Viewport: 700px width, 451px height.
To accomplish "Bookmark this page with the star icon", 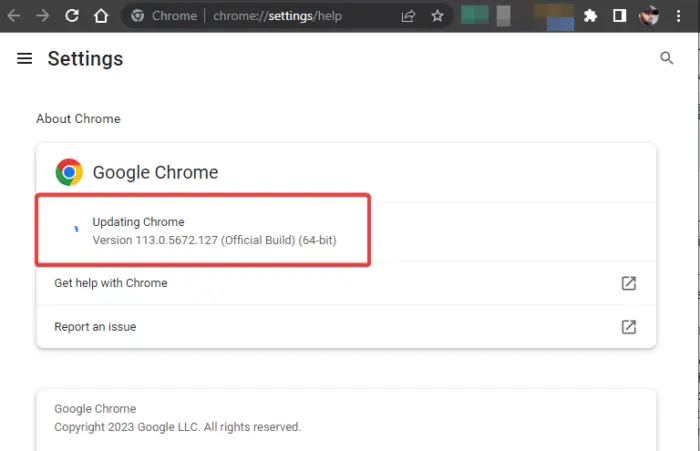I will tap(438, 16).
